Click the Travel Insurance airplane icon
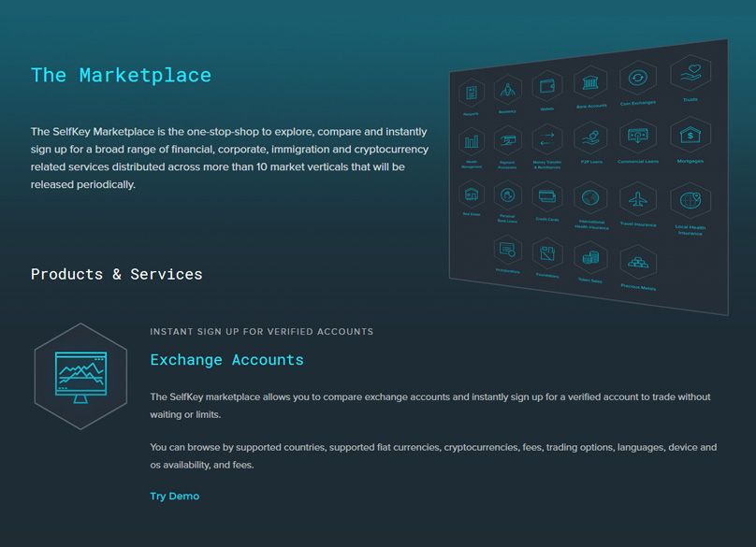The width and height of the screenshot is (756, 547). [638, 200]
